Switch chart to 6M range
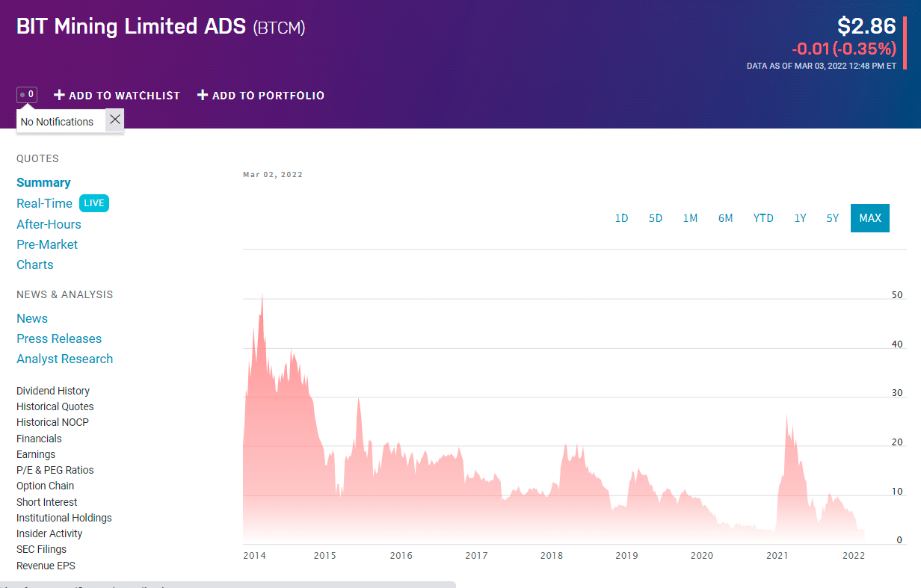This screenshot has width=921, height=588. [x=725, y=218]
